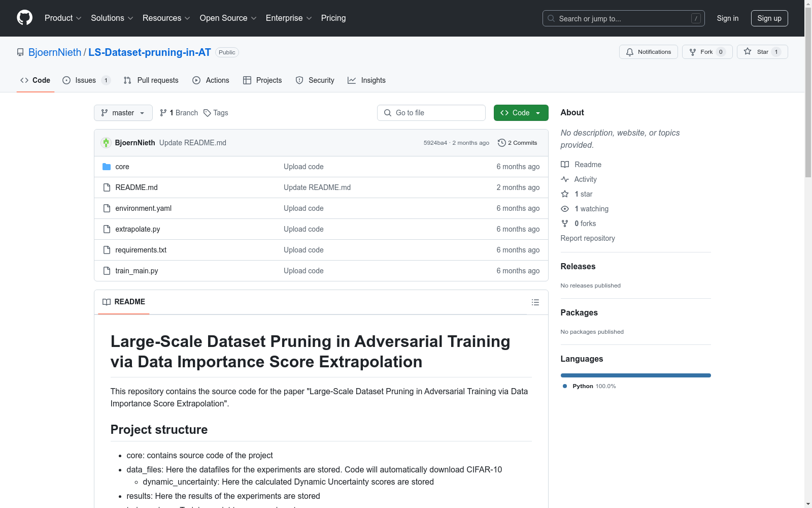The height and width of the screenshot is (508, 812).
Task: Open commit 5924ba4 link
Action: click(x=435, y=143)
